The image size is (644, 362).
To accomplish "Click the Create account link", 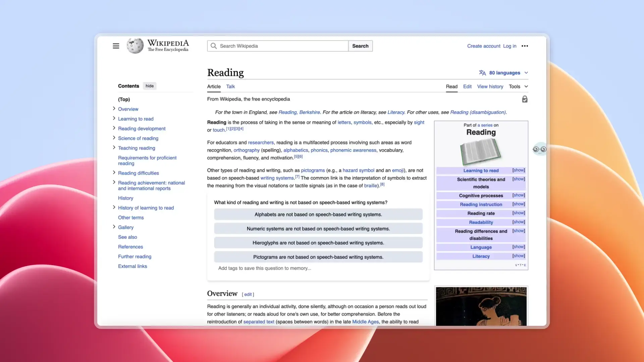I will tap(484, 46).
